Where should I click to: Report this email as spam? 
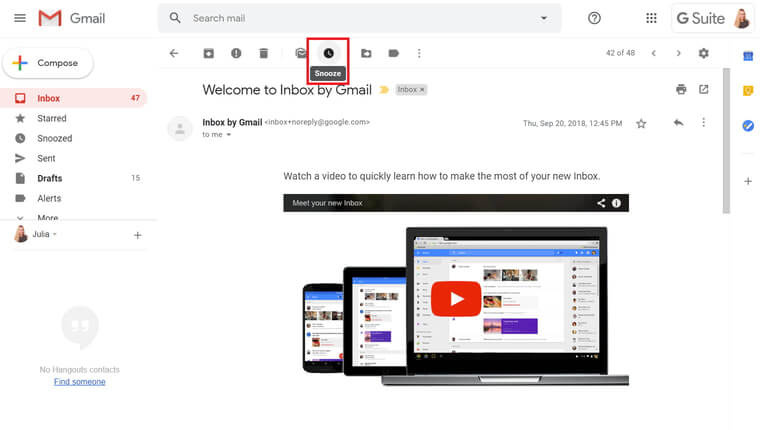click(236, 53)
